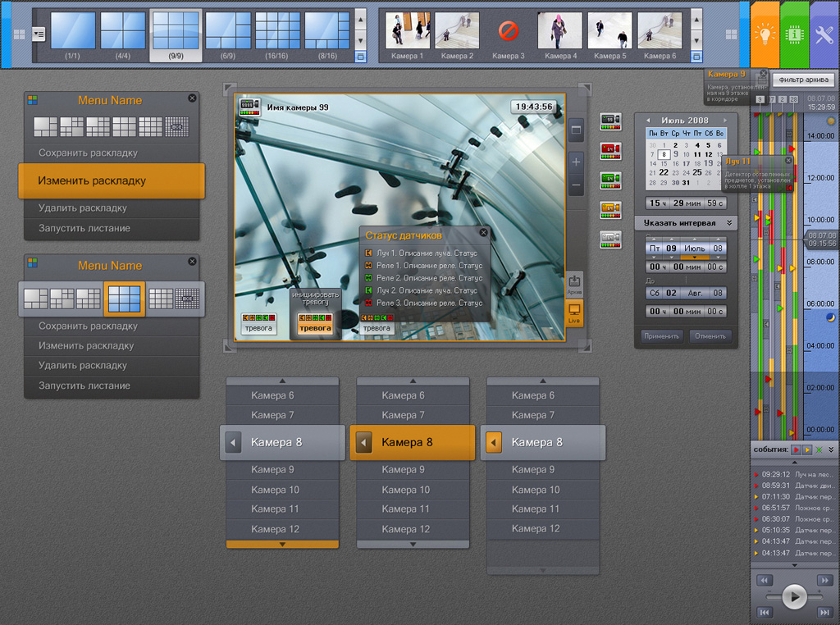The image size is (840, 625).
Task: Click the camera status icon beside Имя камеры 99
Action: coord(249,107)
